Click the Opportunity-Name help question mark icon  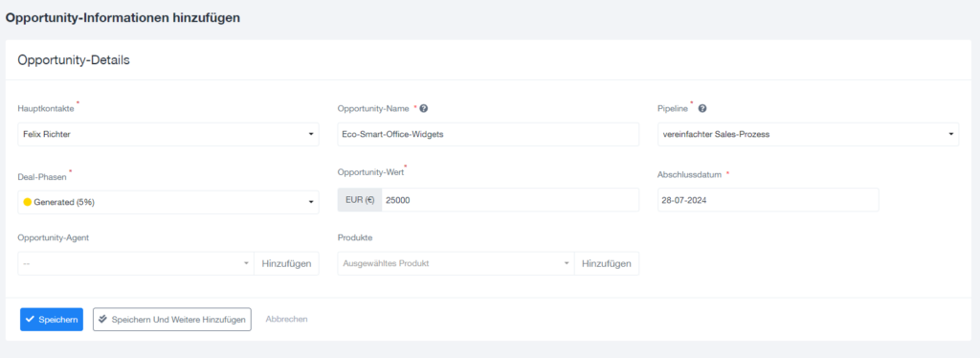click(x=424, y=108)
